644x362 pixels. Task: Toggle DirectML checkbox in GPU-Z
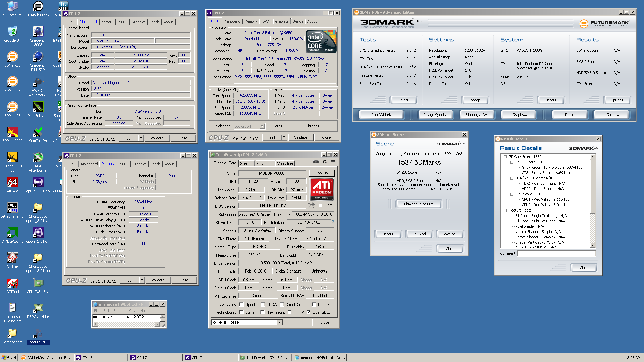[314, 305]
